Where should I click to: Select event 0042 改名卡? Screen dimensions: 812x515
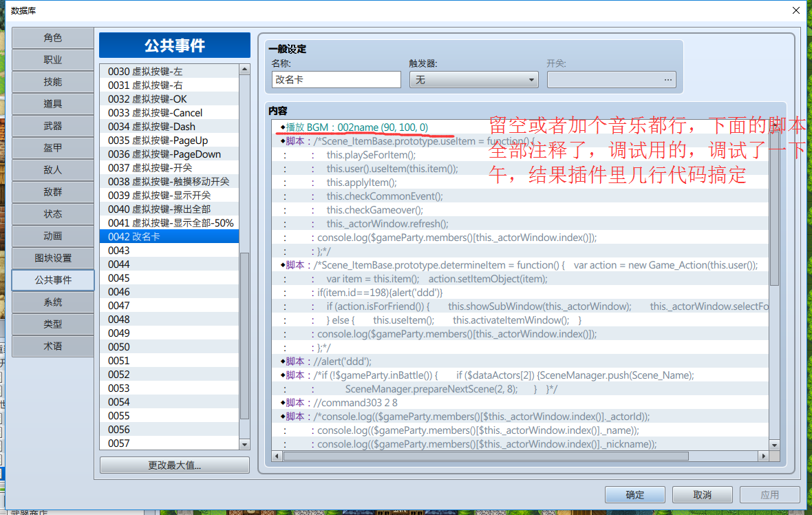(169, 237)
